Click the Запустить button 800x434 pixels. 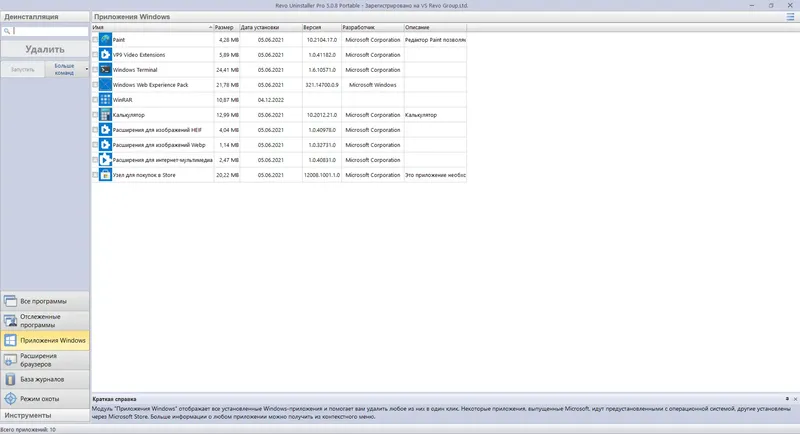[x=22, y=69]
